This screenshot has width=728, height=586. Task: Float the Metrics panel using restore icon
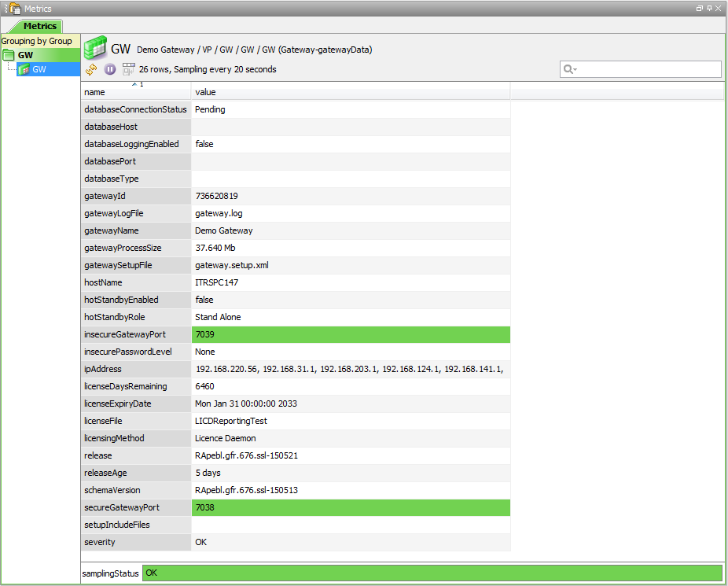coord(699,8)
